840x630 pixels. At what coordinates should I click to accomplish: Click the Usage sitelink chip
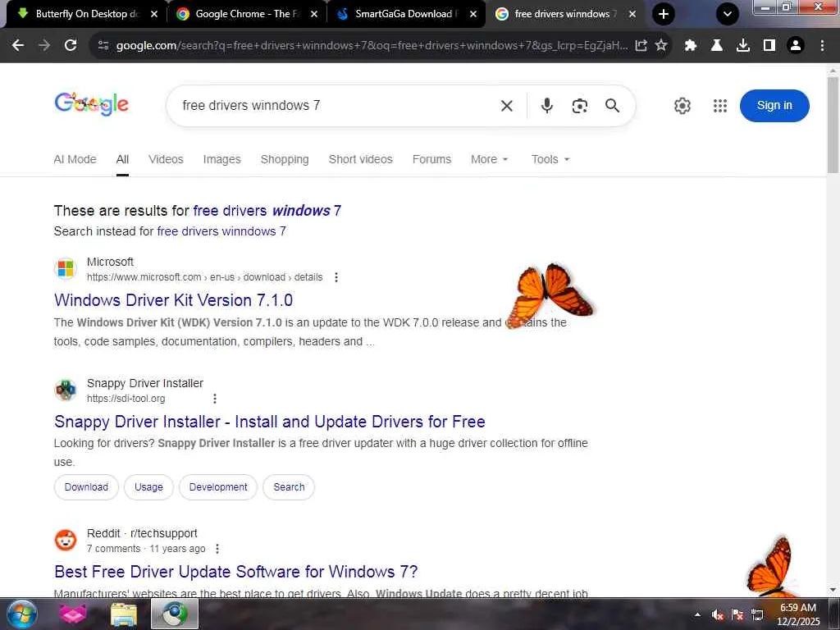[x=148, y=487]
